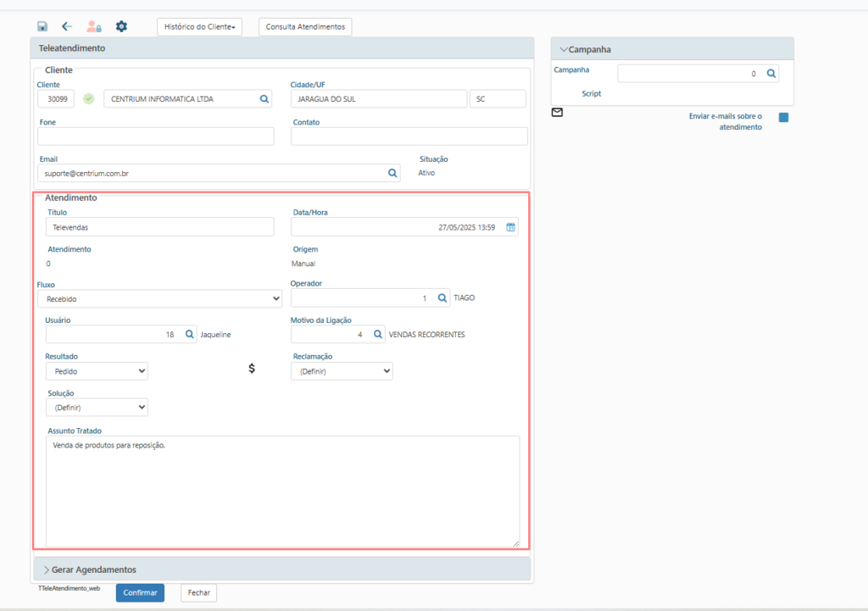Click the Email field with suporte@centrium.com.br
Image resolution: width=868 pixels, height=611 pixels.
point(219,173)
